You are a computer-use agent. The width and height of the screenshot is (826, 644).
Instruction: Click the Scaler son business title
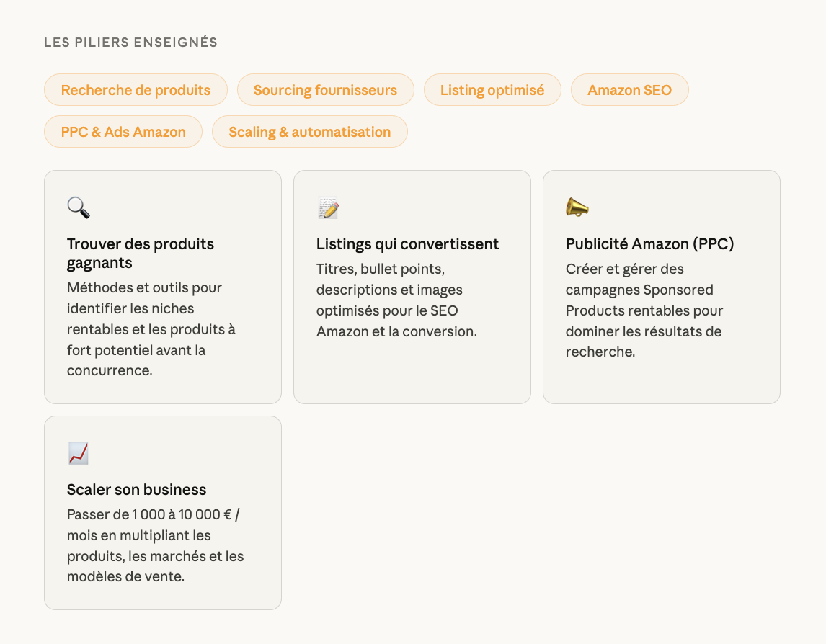click(x=136, y=490)
